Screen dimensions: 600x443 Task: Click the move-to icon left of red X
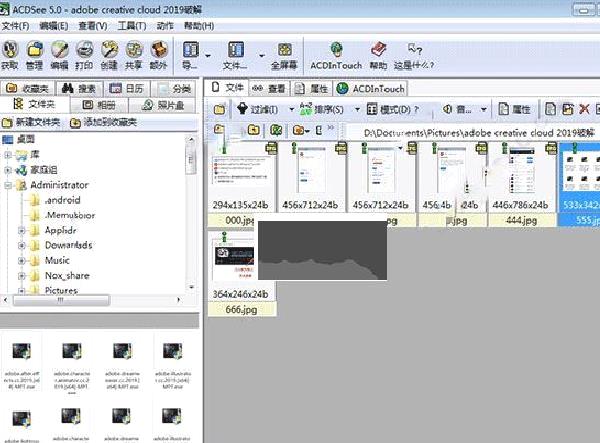(567, 109)
